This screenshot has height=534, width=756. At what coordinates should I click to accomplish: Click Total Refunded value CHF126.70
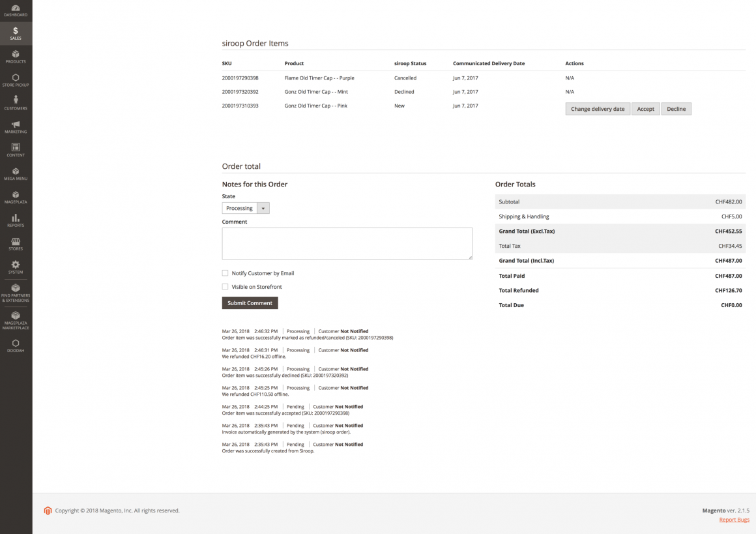click(x=729, y=290)
